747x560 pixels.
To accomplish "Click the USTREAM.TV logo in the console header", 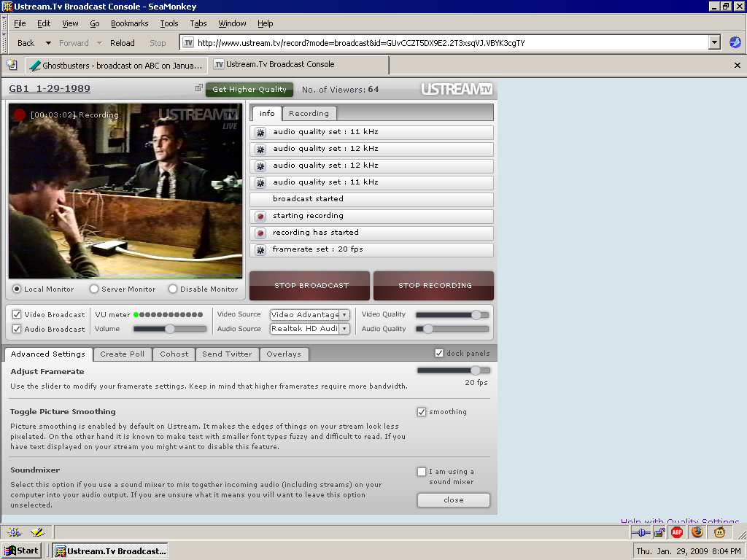I will coord(457,89).
